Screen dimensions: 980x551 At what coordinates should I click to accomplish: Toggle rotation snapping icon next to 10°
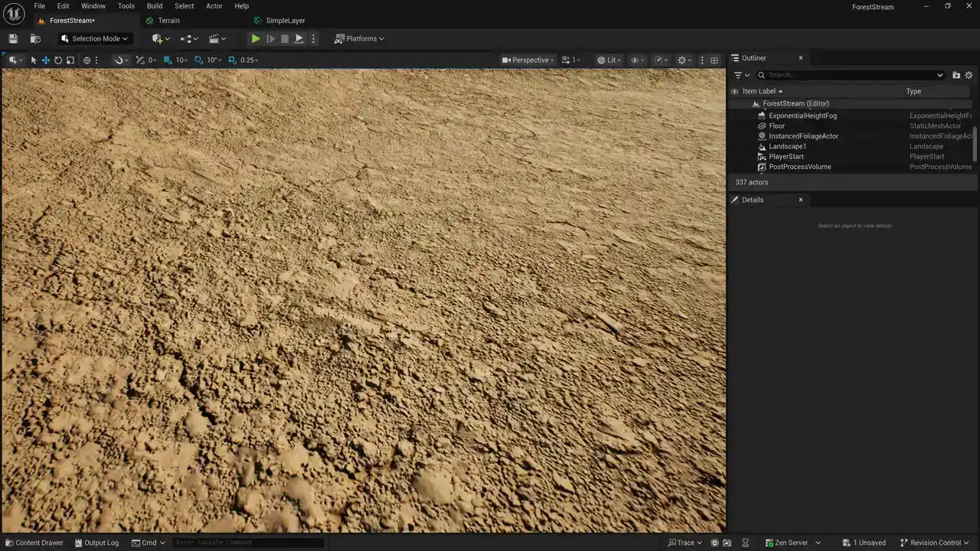pos(198,60)
